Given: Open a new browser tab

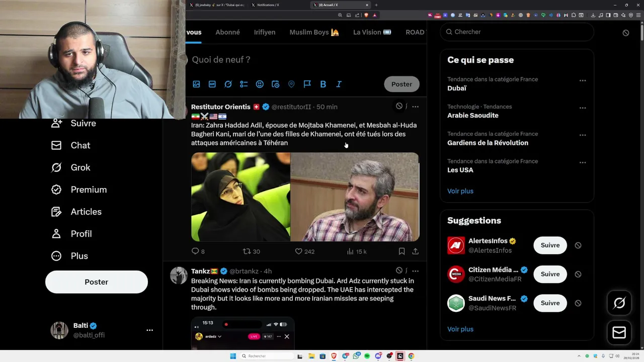Looking at the screenshot, I should pos(376,5).
